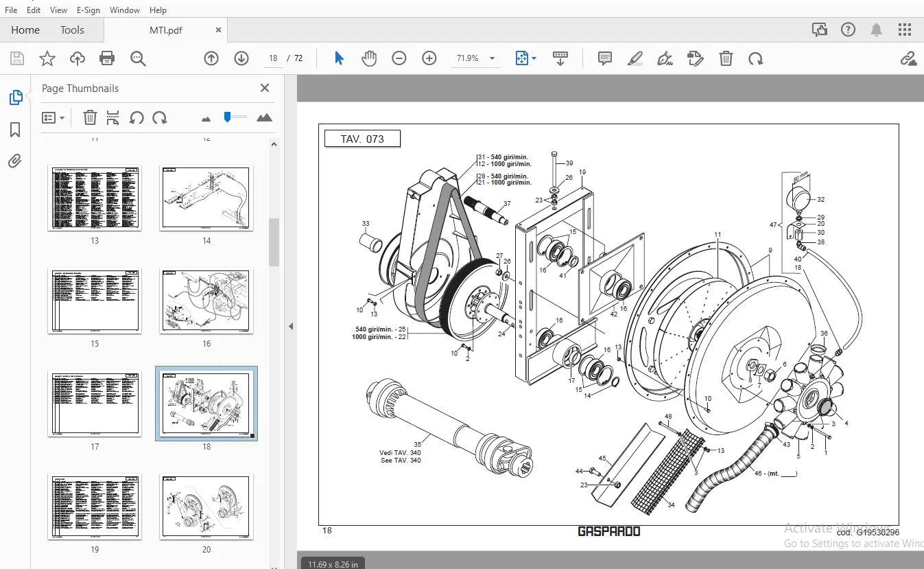Image resolution: width=924 pixels, height=569 pixels.
Task: Reduce thumbnail size with small mountain icon
Action: point(206,119)
